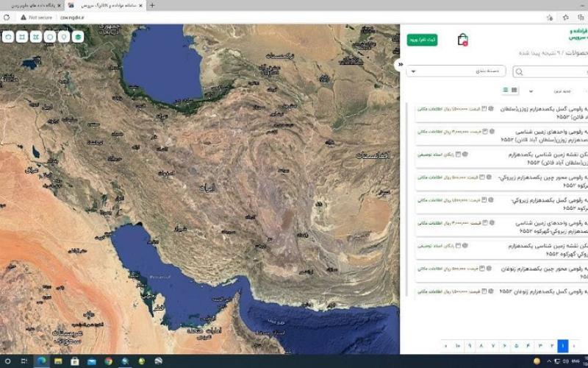Open a new browser tab
The image size is (588, 368).
tap(152, 5)
